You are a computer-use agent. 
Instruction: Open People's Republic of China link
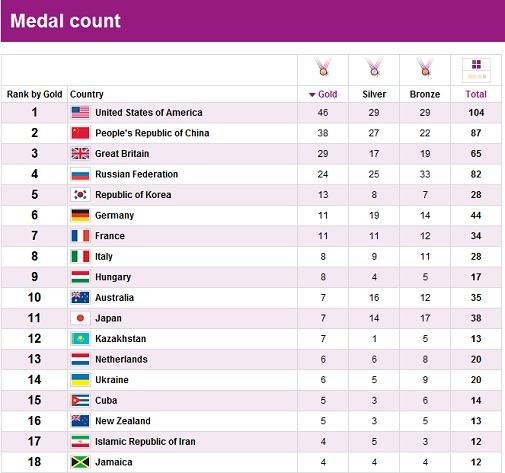point(152,133)
